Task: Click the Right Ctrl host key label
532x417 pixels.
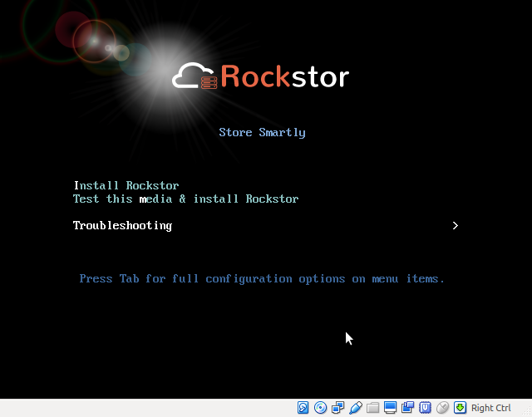Action: [491, 408]
